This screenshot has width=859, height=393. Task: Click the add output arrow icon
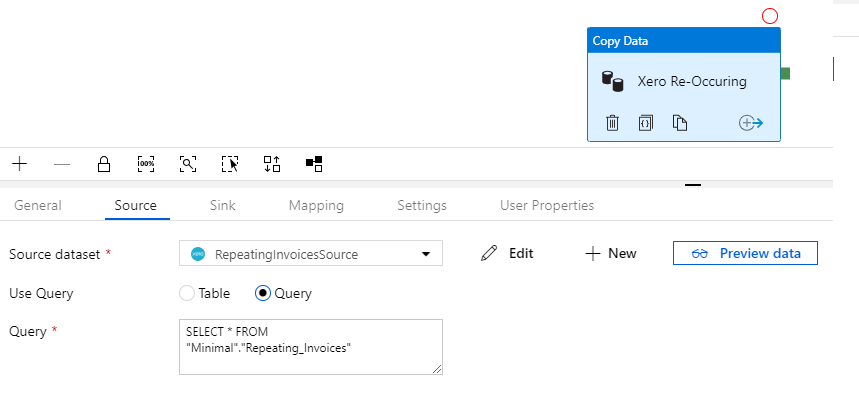751,123
